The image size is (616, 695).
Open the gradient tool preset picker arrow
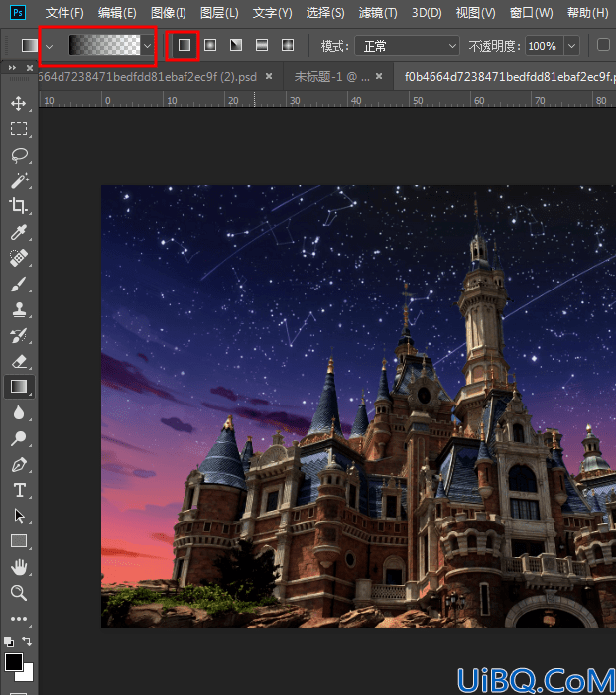pyautogui.click(x=50, y=46)
